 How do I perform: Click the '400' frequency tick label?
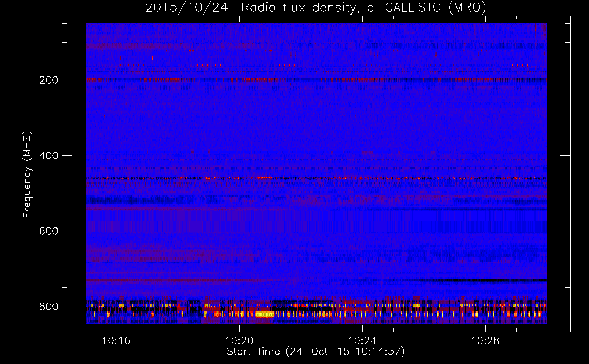pyautogui.click(x=49, y=156)
